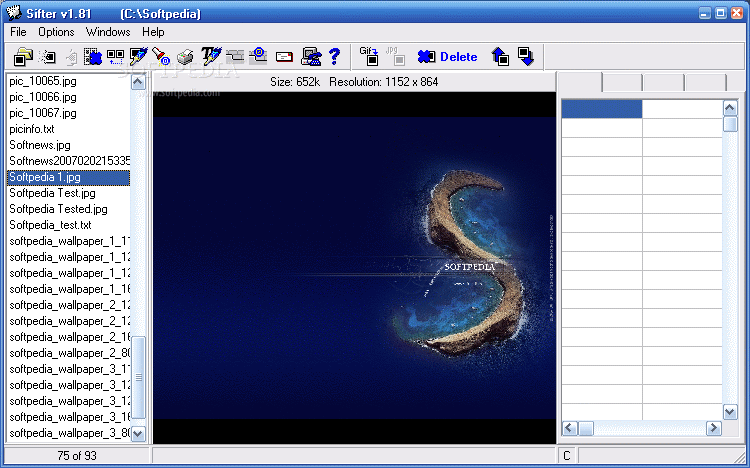Select softpedia_wallpaper_1_16 file entry

click(x=68, y=289)
